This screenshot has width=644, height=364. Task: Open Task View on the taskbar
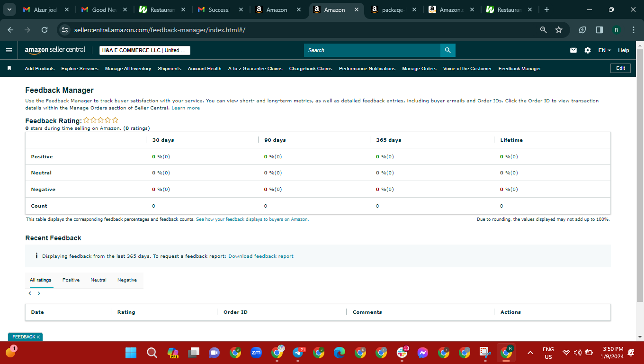point(194,353)
